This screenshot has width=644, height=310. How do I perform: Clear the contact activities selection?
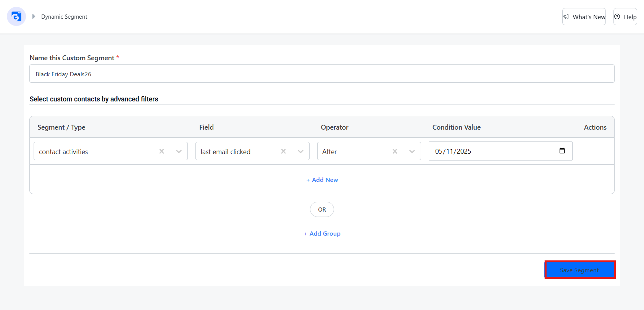[x=161, y=151]
